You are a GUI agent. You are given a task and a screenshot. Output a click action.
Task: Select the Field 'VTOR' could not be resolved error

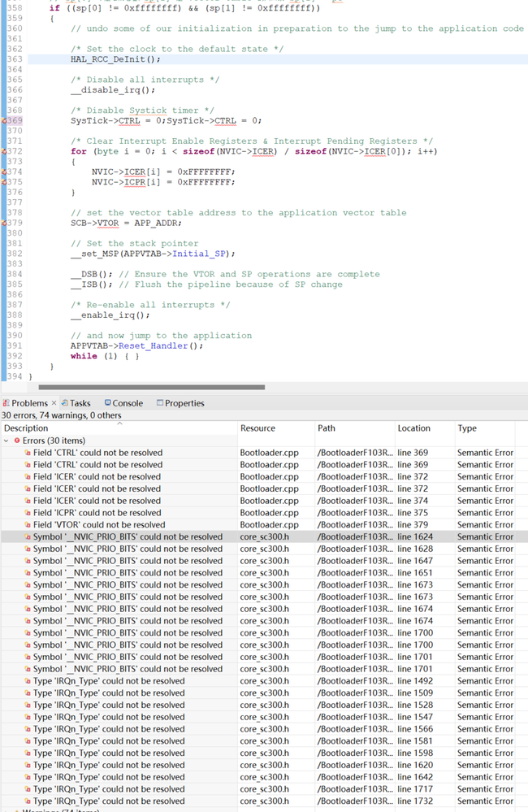tap(98, 525)
